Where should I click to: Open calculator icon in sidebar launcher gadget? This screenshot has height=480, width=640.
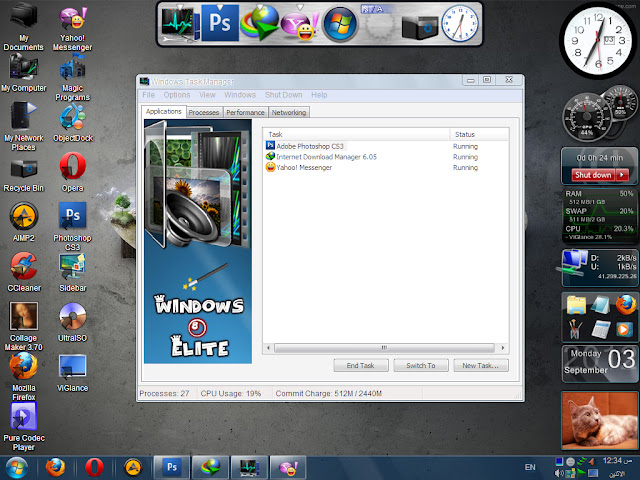click(x=601, y=330)
